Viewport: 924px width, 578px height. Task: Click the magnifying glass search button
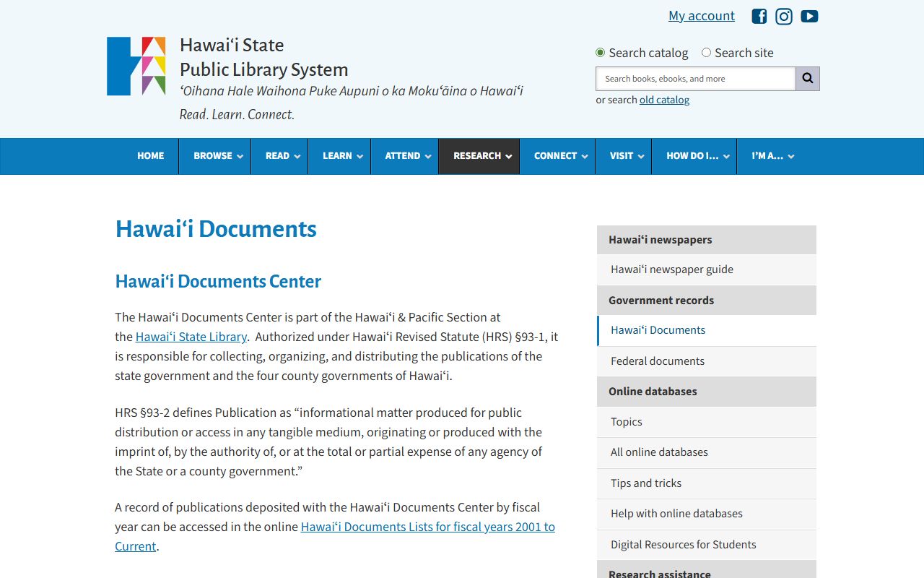[x=808, y=79]
